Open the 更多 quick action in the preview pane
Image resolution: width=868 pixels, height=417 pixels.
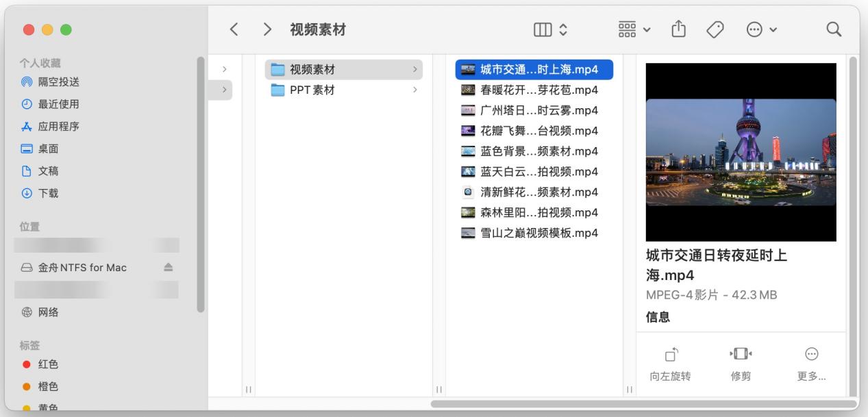(811, 362)
